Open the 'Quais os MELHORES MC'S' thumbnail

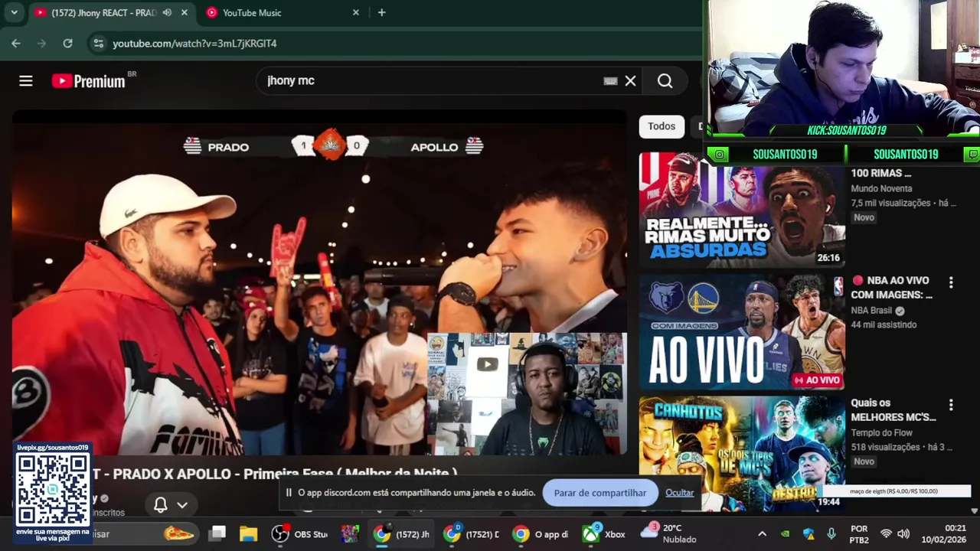[x=742, y=453]
